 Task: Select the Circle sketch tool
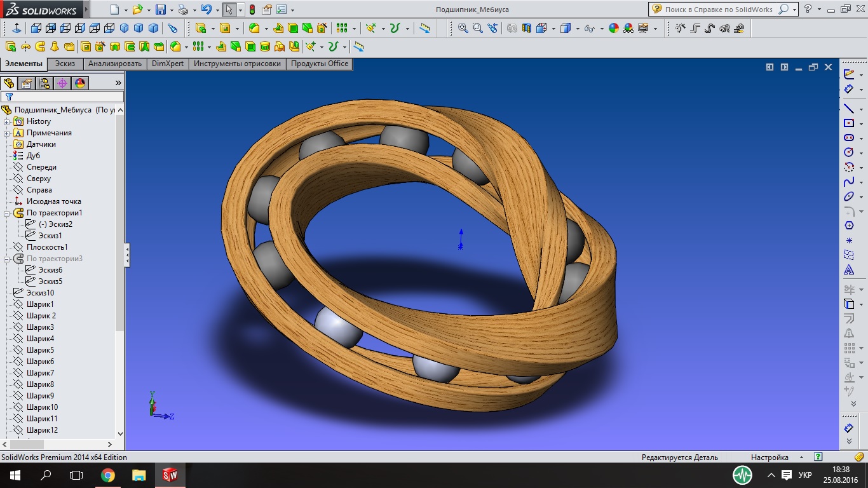click(849, 152)
